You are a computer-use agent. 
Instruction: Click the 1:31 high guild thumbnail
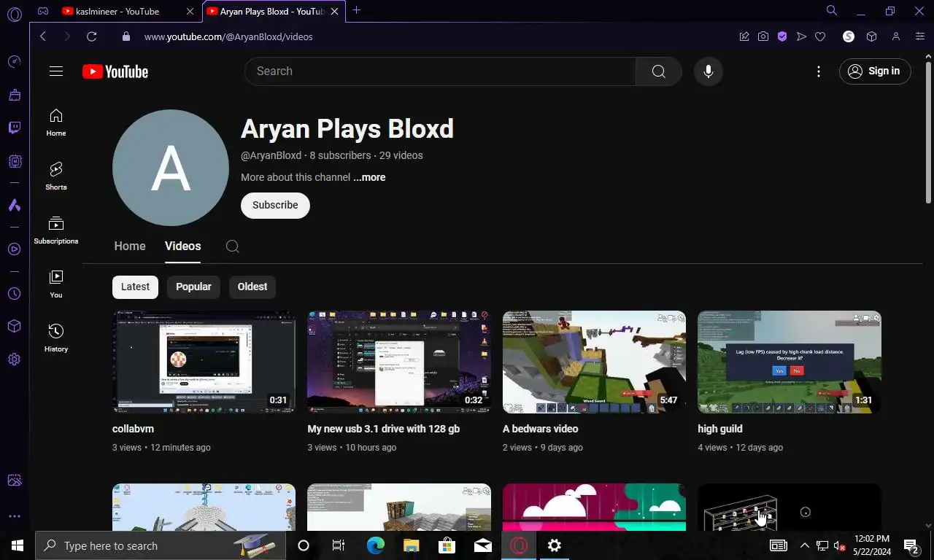point(790,362)
